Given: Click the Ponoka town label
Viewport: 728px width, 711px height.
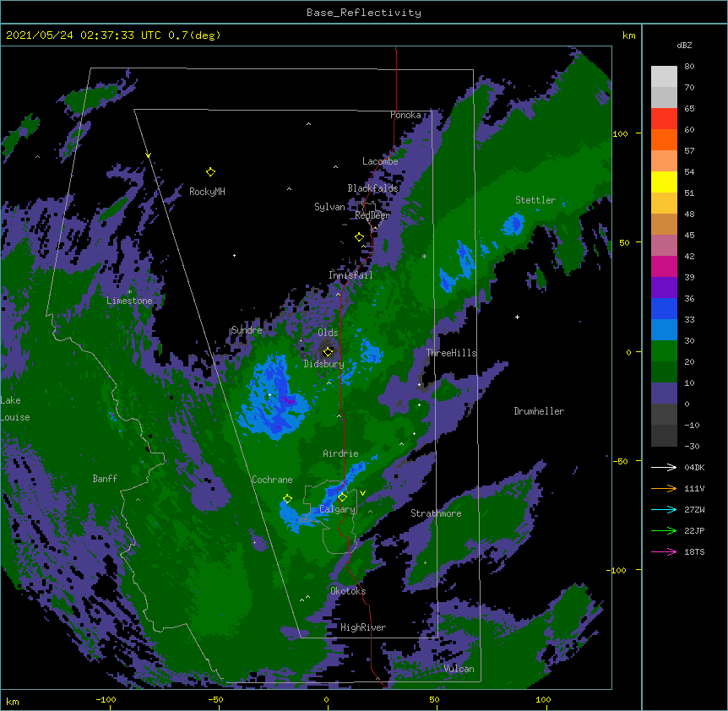Looking at the screenshot, I should point(405,115).
